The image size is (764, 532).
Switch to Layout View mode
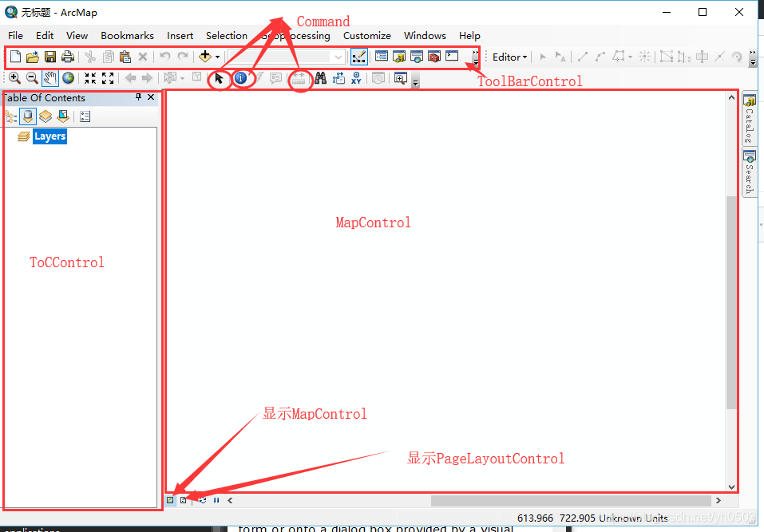pyautogui.click(x=183, y=500)
